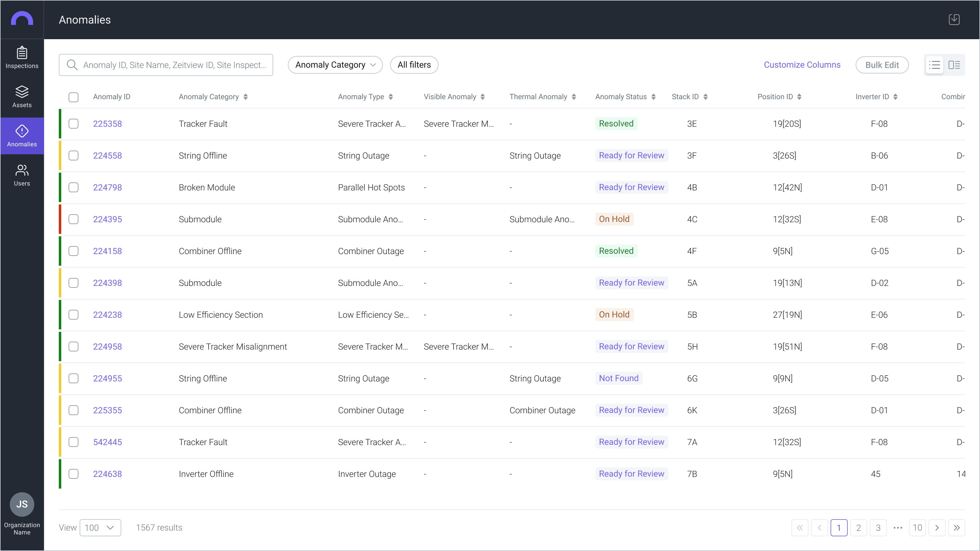Click the search magnifier icon
Screen dimensions: 980x551
pyautogui.click(x=72, y=65)
